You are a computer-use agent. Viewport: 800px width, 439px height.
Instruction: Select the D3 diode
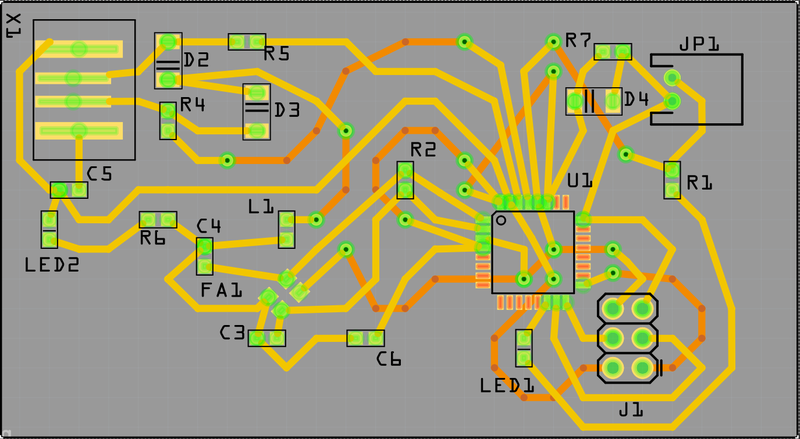258,110
